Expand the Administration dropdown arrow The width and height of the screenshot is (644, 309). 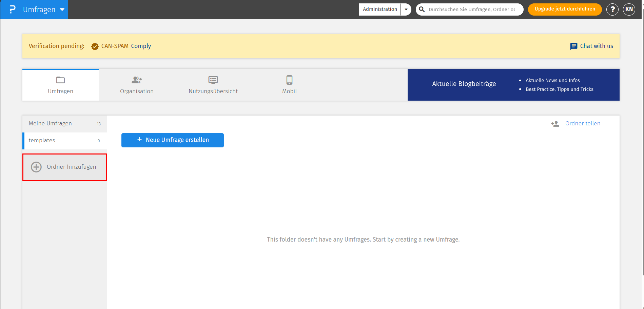(406, 9)
